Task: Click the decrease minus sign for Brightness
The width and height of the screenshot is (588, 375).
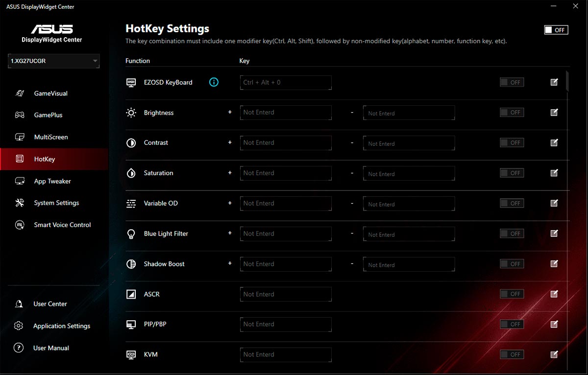Action: 352,113
